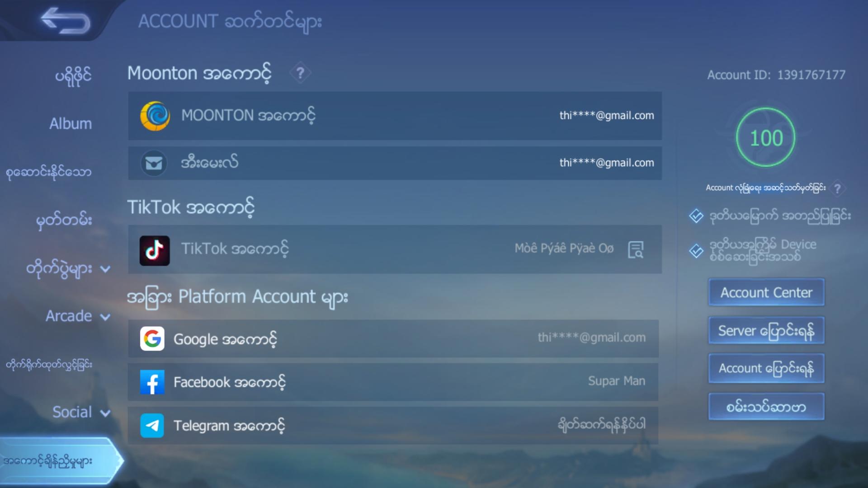The width and height of the screenshot is (868, 488).
Task: Open the Social sidebar label
Action: [72, 412]
